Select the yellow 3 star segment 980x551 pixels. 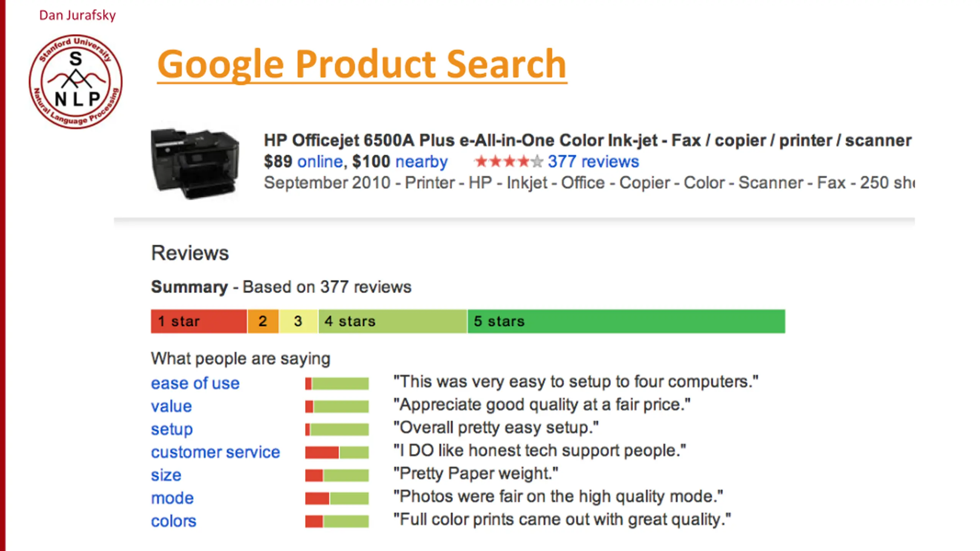[x=298, y=321]
